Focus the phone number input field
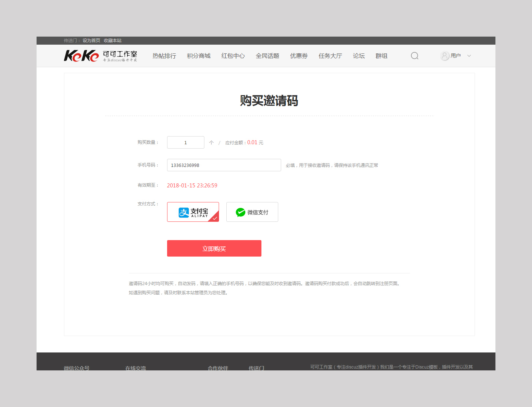 pyautogui.click(x=224, y=165)
